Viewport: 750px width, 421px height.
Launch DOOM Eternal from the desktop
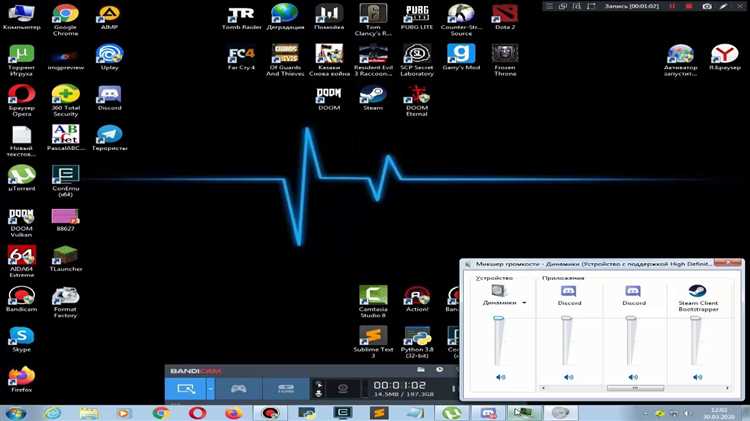417,100
